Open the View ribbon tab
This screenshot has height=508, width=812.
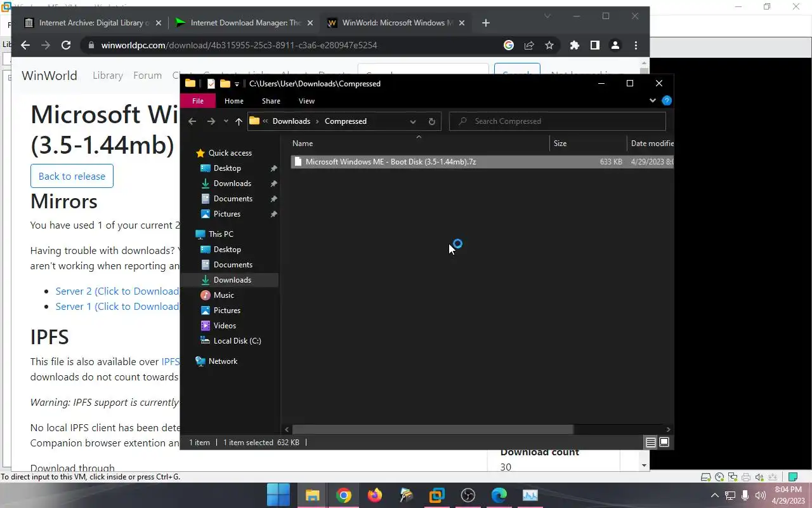[306, 101]
